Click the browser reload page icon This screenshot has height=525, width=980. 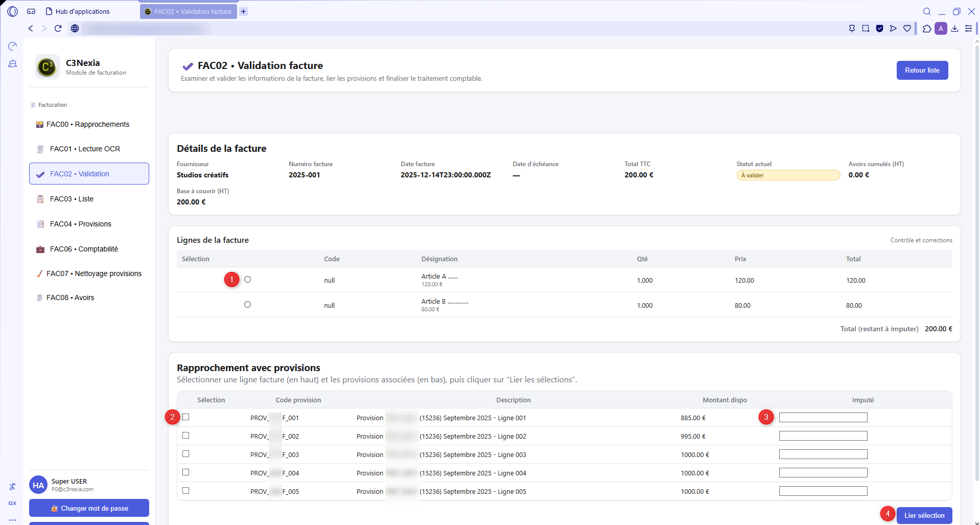(58, 29)
